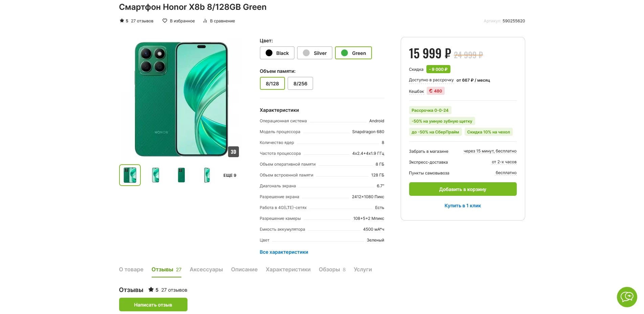Click the cashback 480 bonus badge

pos(436,91)
